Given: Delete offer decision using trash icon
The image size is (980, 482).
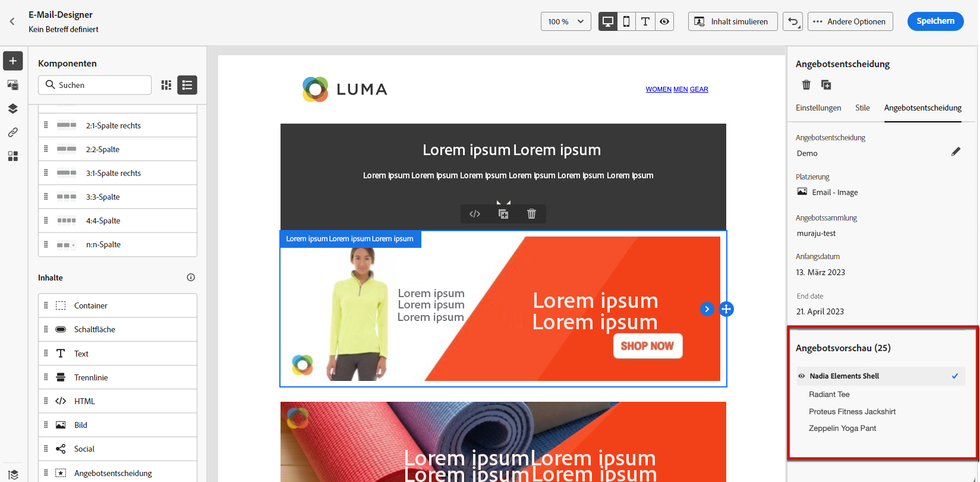Looking at the screenshot, I should (806, 85).
